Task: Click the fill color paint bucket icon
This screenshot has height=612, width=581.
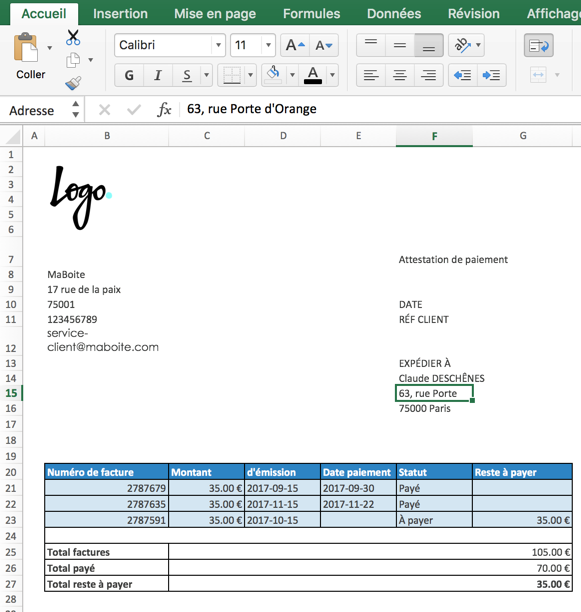Action: pos(273,74)
